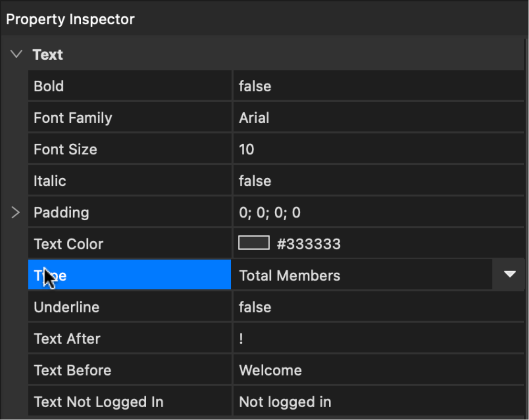
Task: Select the Text Not Logged In label
Action: click(98, 402)
